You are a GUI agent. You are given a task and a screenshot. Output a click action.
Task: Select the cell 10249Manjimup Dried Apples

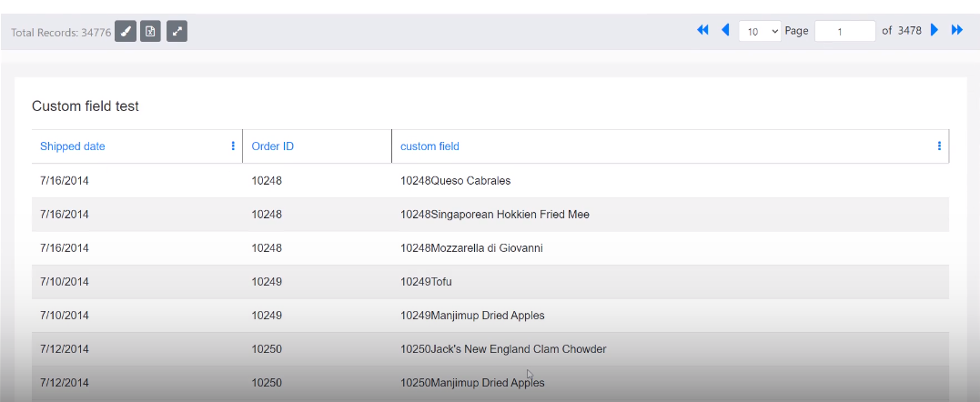(472, 316)
